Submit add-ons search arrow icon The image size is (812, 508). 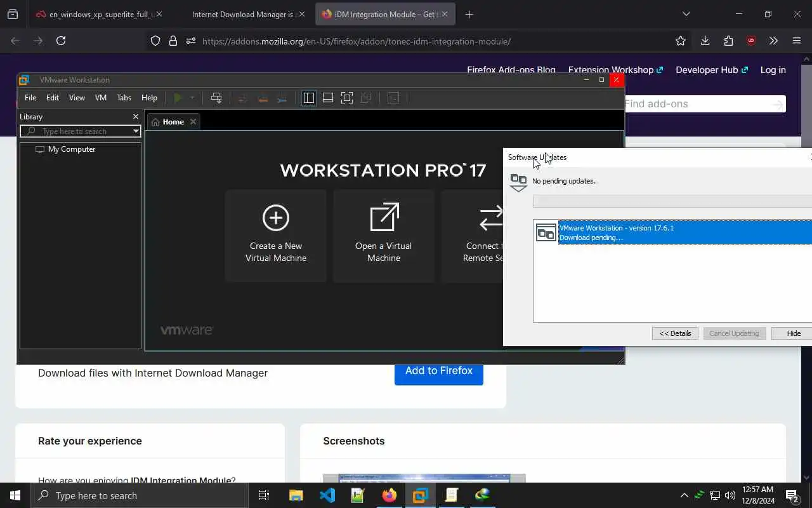[x=778, y=104]
